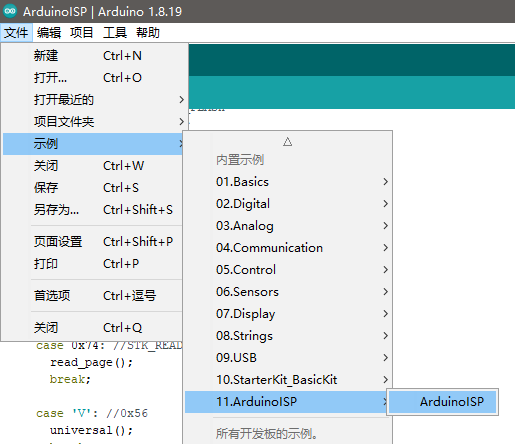This screenshot has width=515, height=444.
Task: Expand 03.Analog examples
Action: pyautogui.click(x=288, y=226)
